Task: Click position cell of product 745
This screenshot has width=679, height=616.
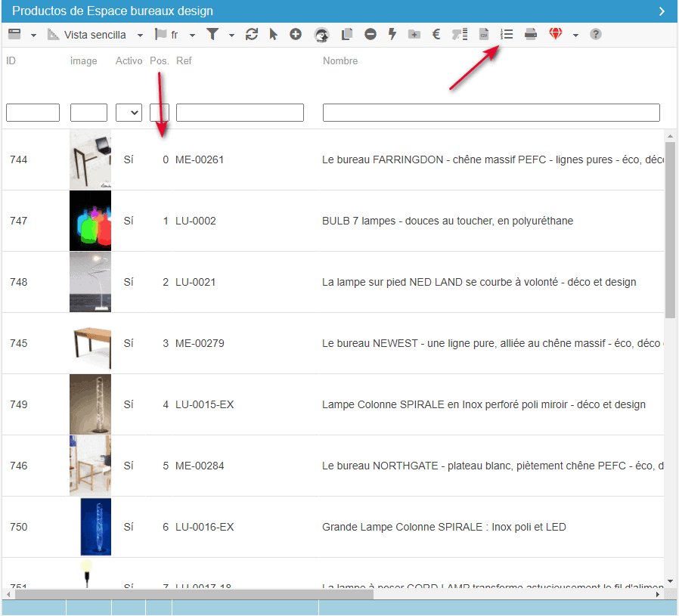Action: 166,343
